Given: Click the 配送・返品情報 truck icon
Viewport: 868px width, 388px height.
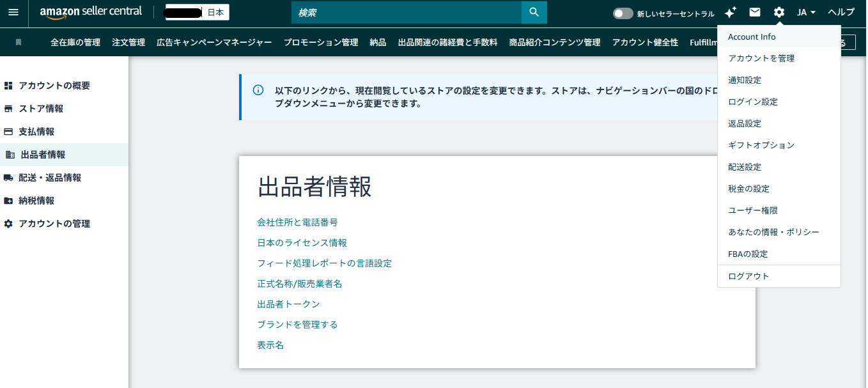Looking at the screenshot, I should pyautogui.click(x=8, y=178).
